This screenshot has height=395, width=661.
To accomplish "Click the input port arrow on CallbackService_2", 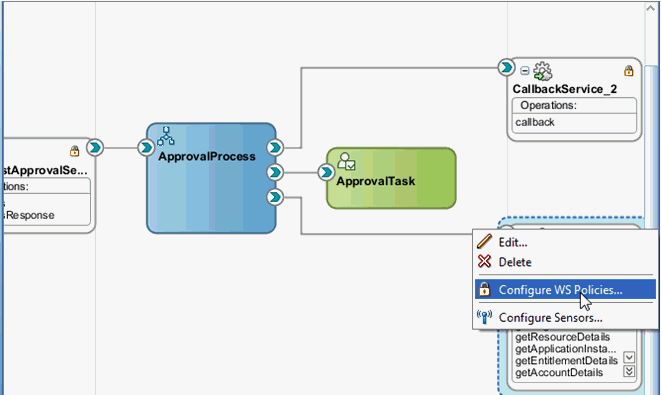I will tap(506, 67).
